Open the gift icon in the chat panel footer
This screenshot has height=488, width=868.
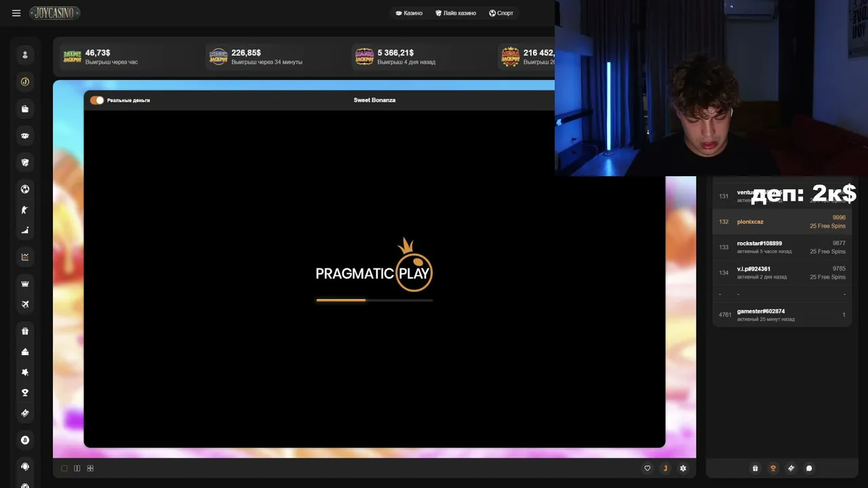pyautogui.click(x=755, y=468)
